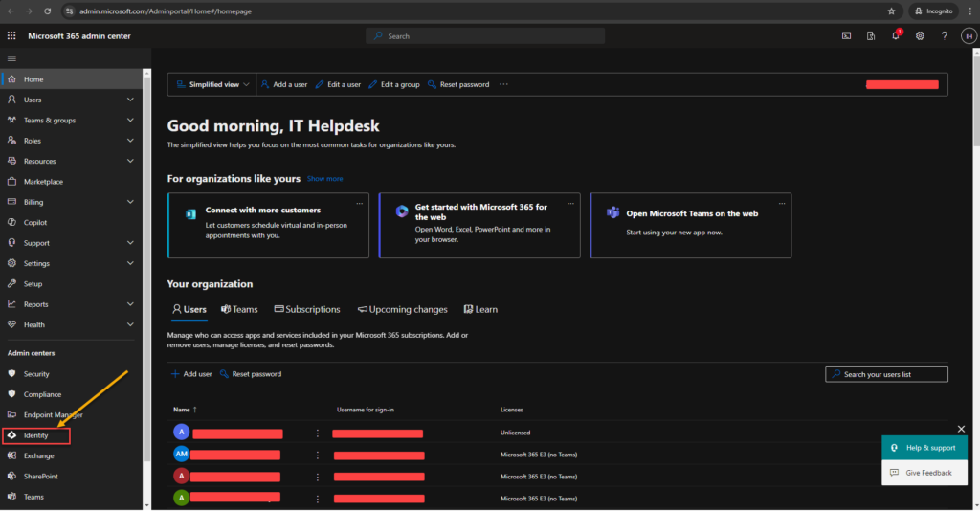Open more actions ellipsis in command bar

coord(503,84)
